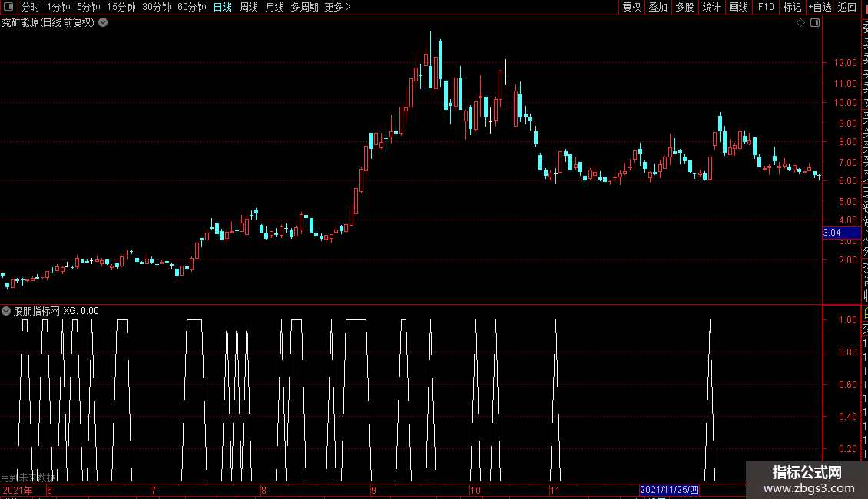Image resolution: width=868 pixels, height=499 pixels.
Task: Click the 12.00 price axis label
Action: pos(845,63)
